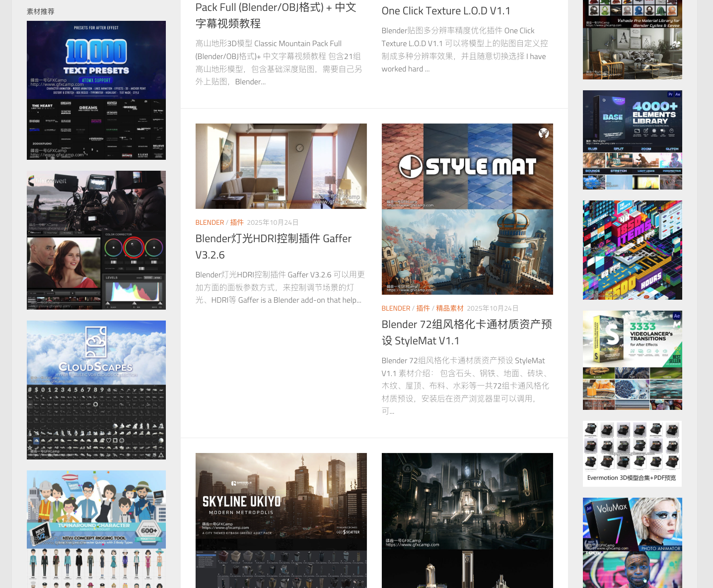
Task: Open the Style Mat preview image
Action: [467, 209]
